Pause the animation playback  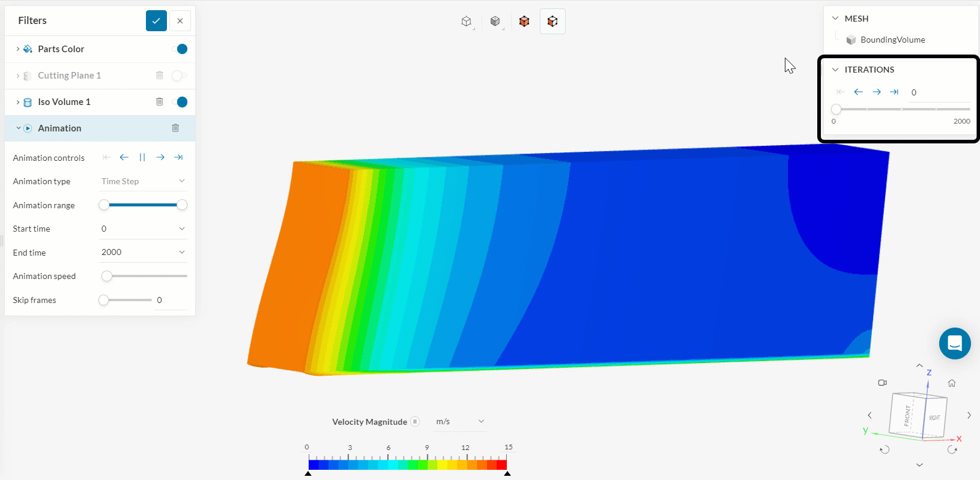pyautogui.click(x=142, y=157)
